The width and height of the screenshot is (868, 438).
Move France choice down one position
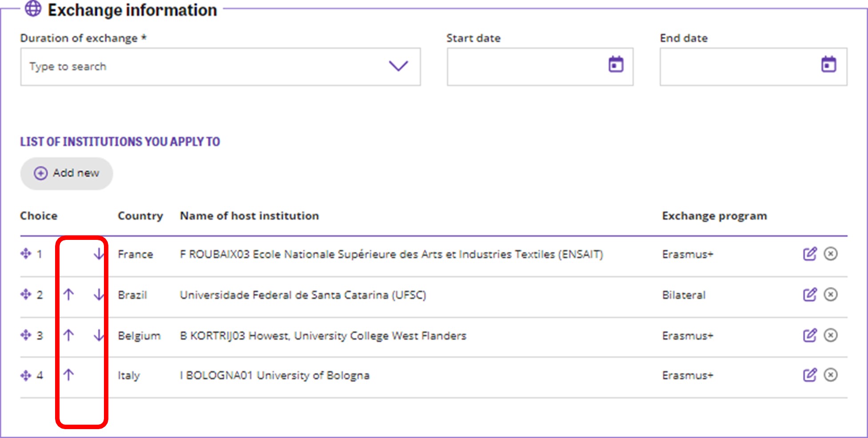99,254
